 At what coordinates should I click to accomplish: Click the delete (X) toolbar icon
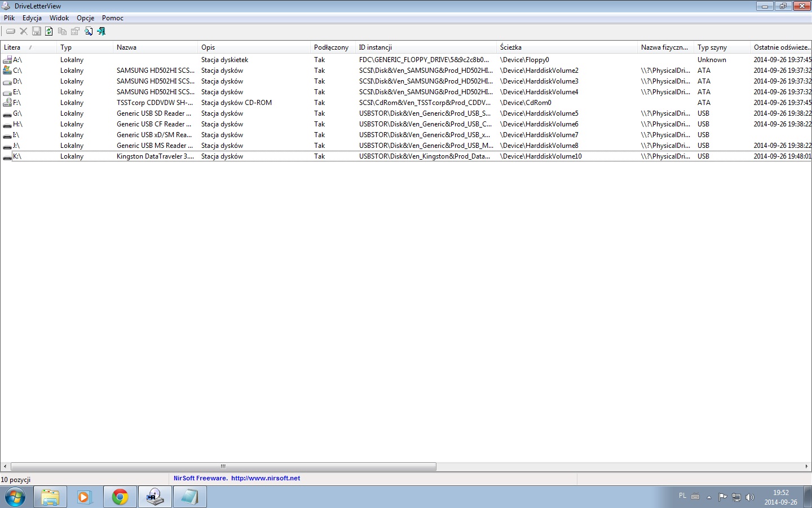(24, 32)
